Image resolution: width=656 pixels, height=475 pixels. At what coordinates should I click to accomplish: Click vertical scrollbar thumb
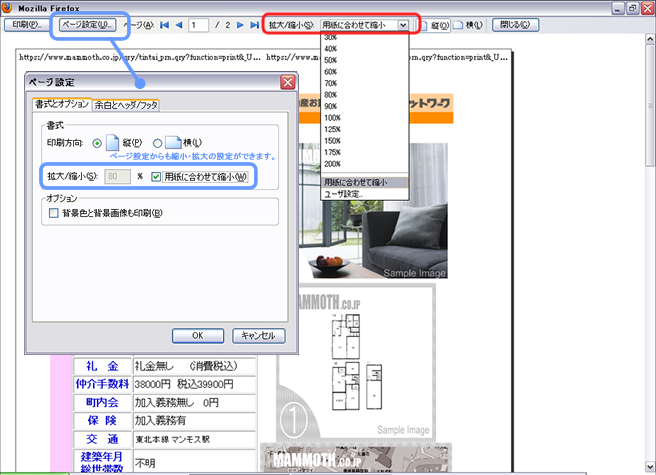click(650, 105)
